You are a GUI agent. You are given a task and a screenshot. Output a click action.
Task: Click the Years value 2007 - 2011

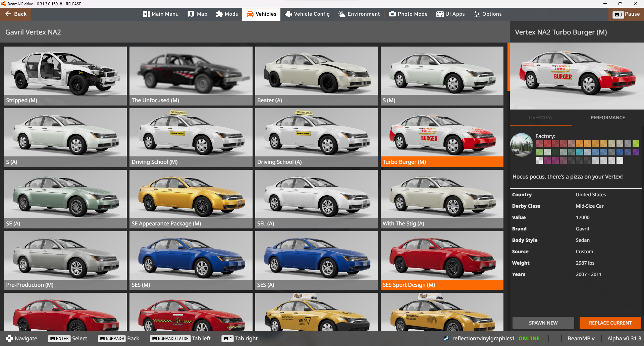tap(589, 274)
